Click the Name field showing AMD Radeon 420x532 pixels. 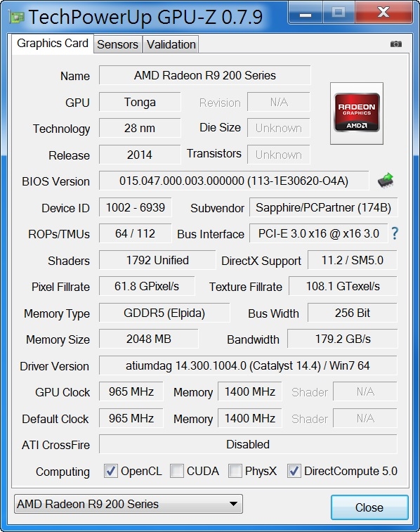205,75
